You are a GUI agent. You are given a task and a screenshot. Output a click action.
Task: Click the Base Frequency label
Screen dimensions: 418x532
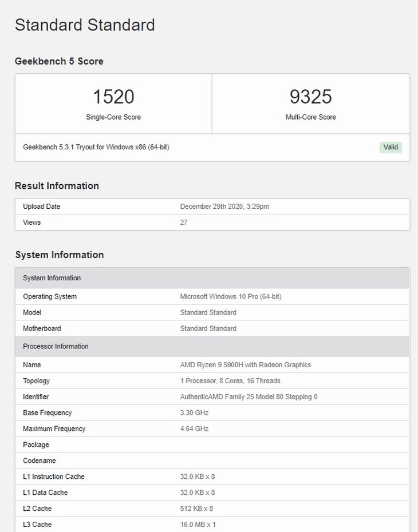click(x=48, y=412)
